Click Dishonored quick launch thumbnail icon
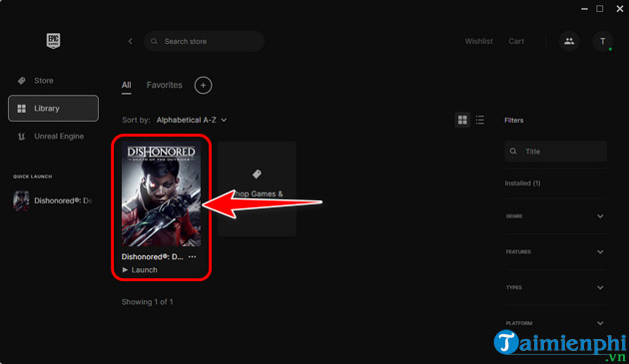 coord(21,200)
